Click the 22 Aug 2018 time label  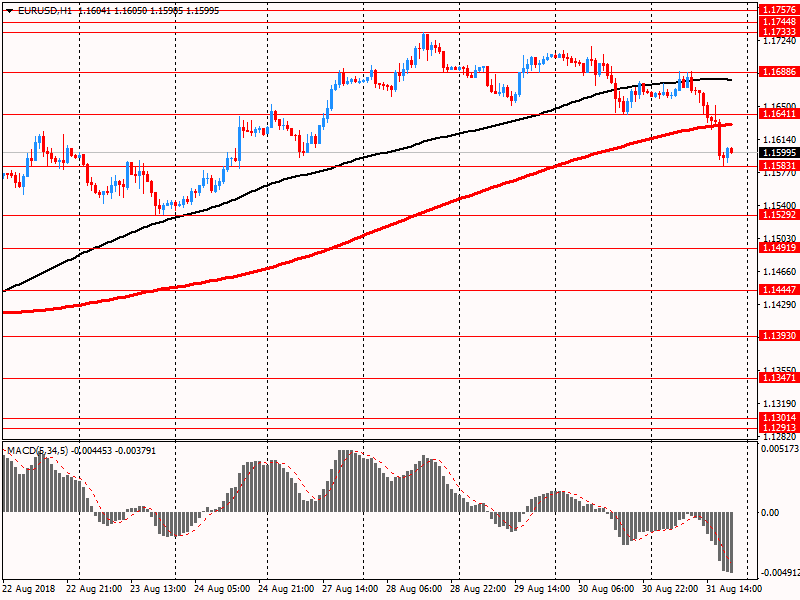pos(29,589)
